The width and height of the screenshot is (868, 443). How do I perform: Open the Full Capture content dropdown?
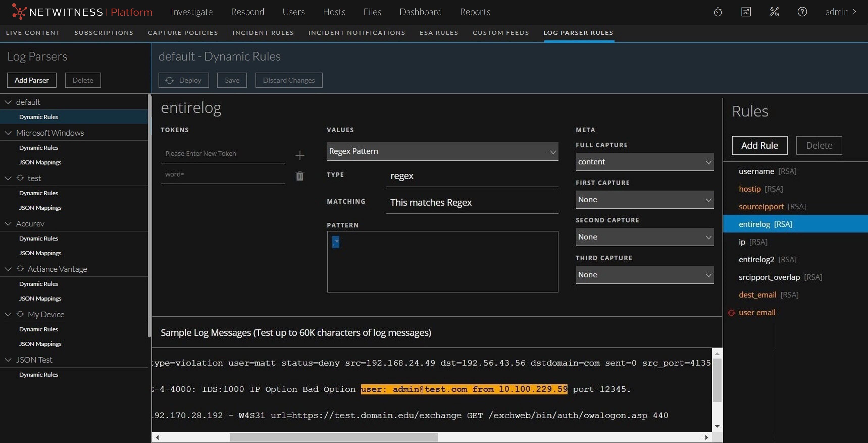pyautogui.click(x=644, y=162)
